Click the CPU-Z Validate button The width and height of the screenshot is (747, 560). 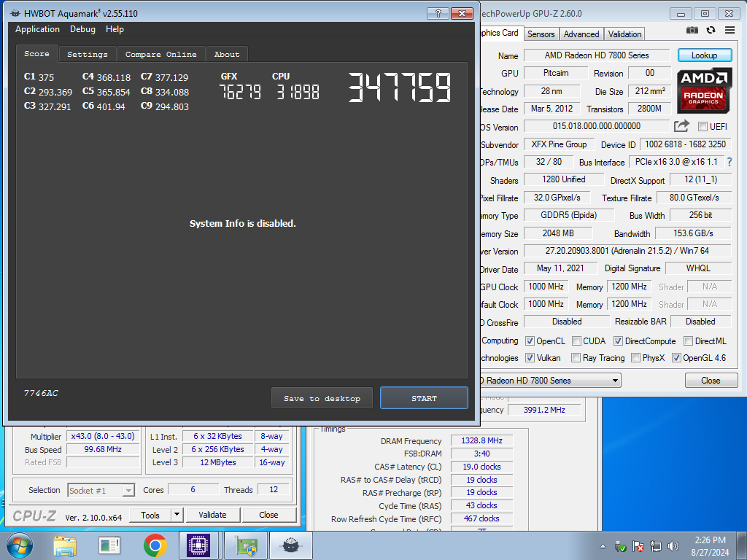212,515
